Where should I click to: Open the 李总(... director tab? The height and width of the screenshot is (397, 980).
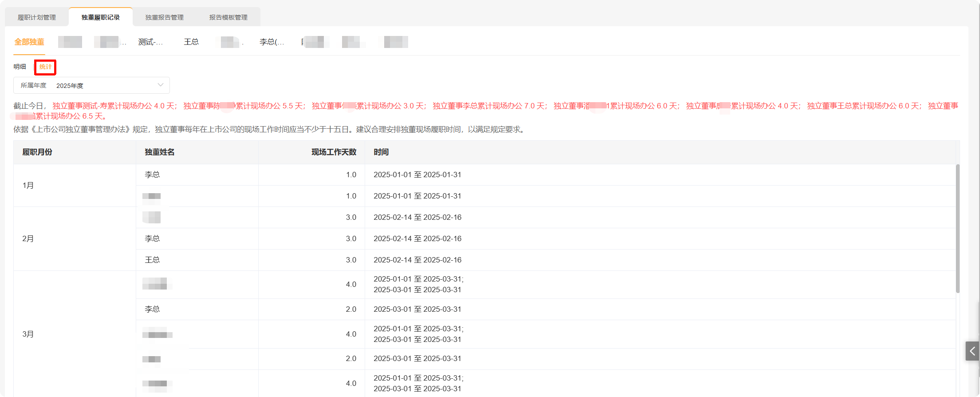[272, 42]
